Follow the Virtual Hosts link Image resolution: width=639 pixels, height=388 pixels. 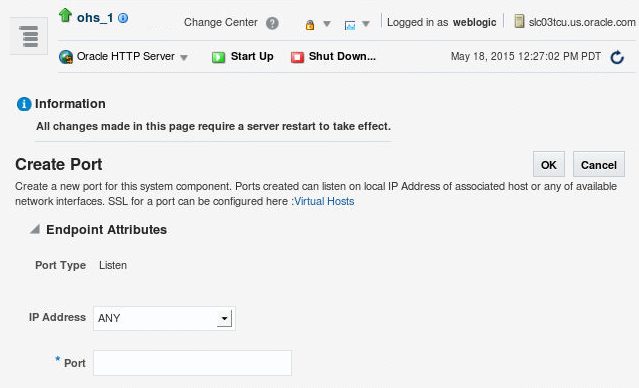[x=324, y=201]
